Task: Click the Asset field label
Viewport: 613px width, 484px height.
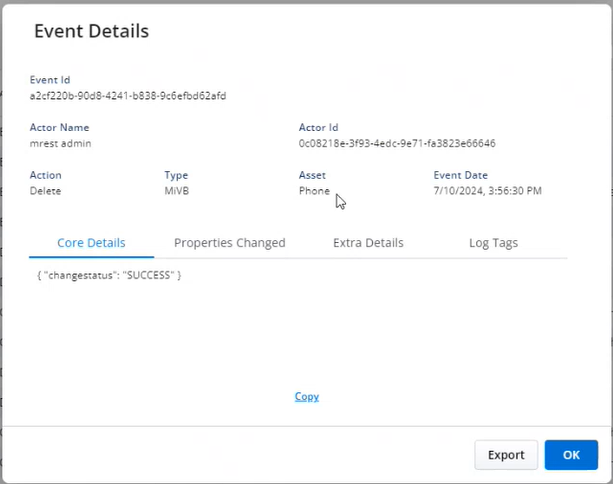Action: pos(312,175)
